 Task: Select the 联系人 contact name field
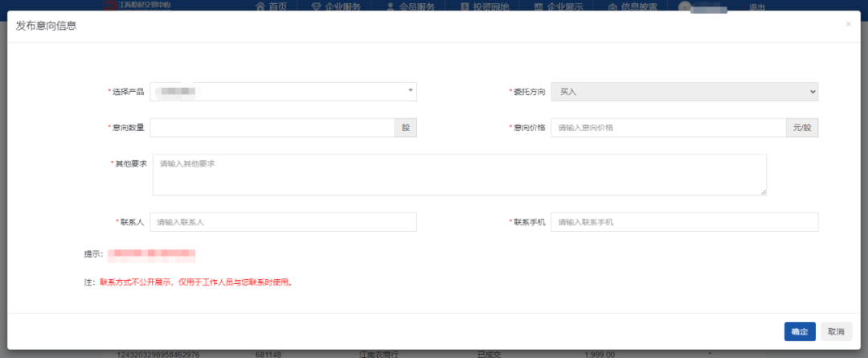(283, 222)
